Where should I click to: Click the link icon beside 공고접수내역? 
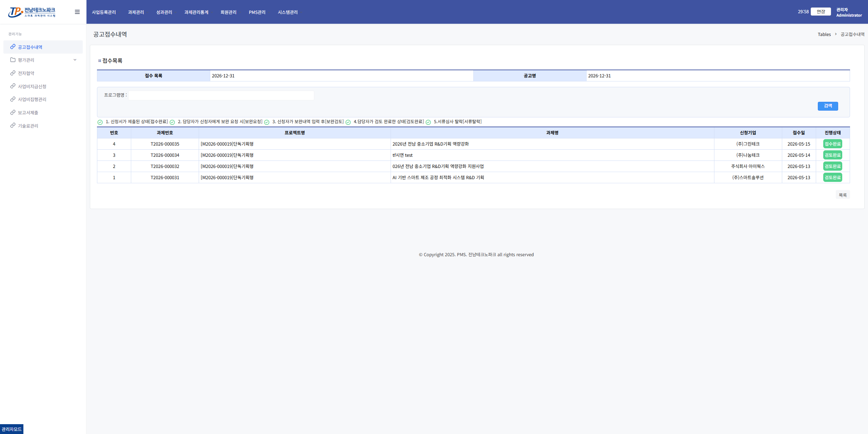click(13, 47)
